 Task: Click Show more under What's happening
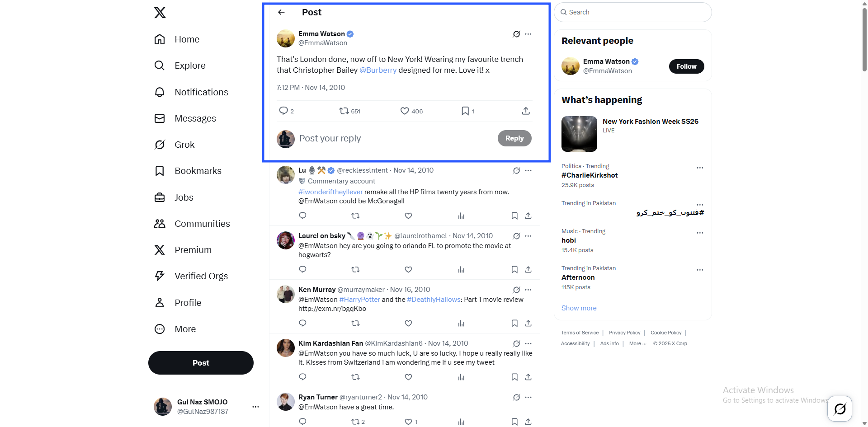579,308
